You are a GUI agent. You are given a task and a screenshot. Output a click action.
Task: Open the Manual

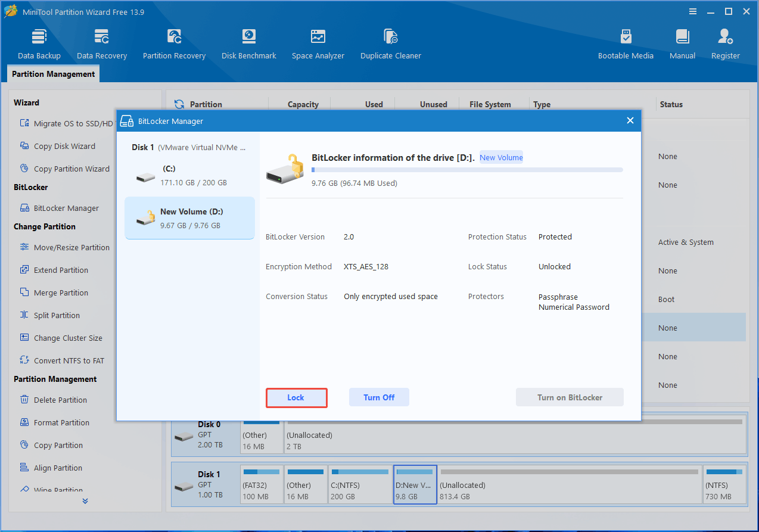pyautogui.click(x=682, y=44)
